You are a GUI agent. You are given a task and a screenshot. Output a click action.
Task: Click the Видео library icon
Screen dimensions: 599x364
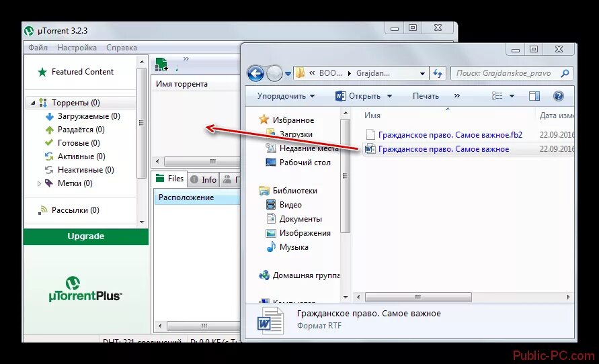pos(271,205)
